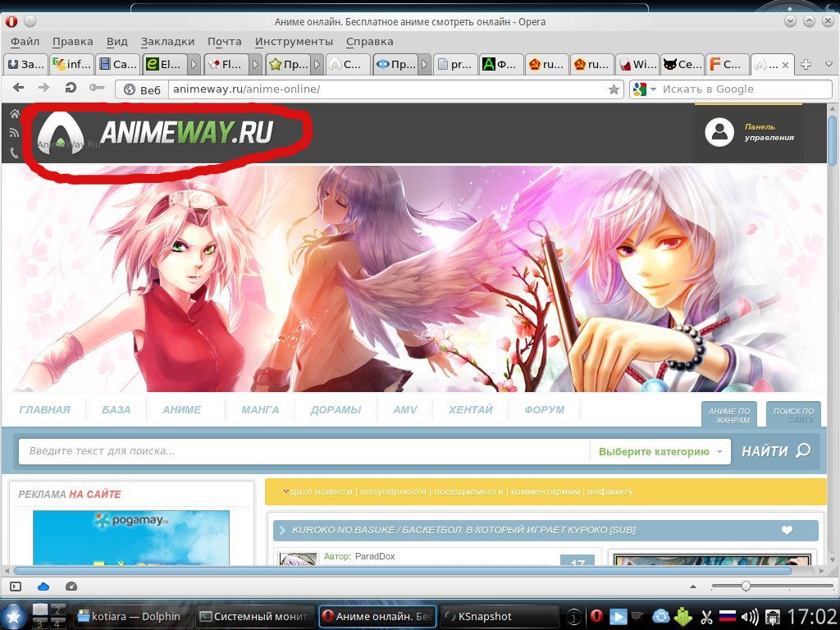Open the БАЗА section
This screenshot has height=630, width=840.
[116, 410]
